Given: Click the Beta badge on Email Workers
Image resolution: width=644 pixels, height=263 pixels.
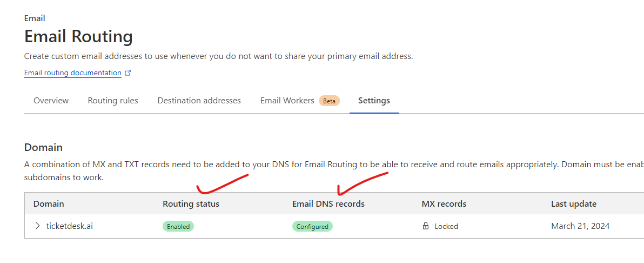Looking at the screenshot, I should click(x=329, y=101).
